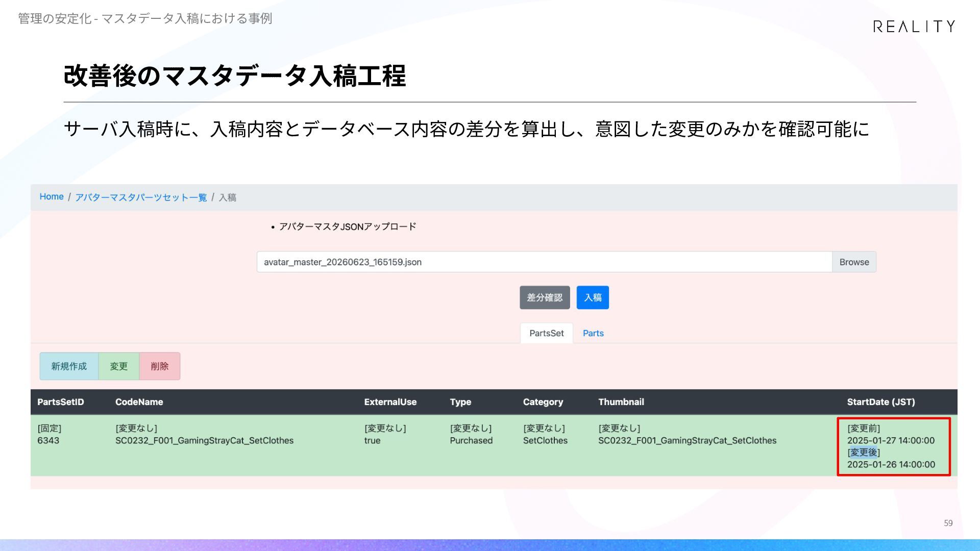
Task: Select Thumbnail cell SC0232_F001_GamingStrayCat_SetClothes
Action: coord(688,441)
